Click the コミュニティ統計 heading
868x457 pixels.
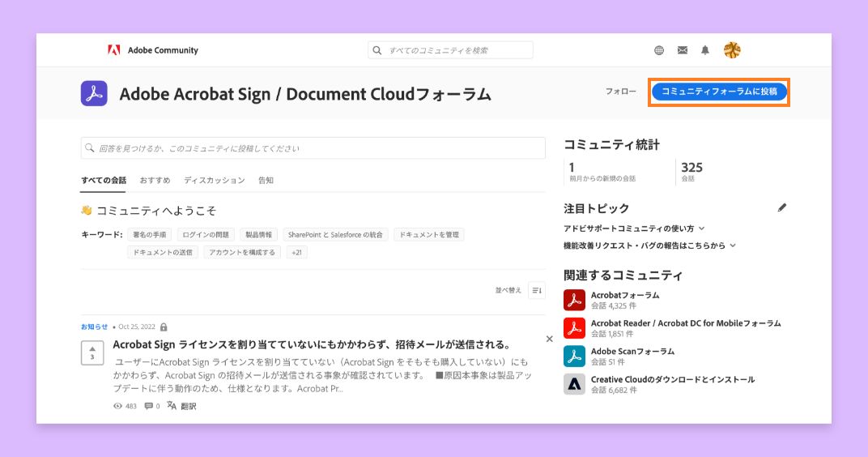pyautogui.click(x=611, y=144)
